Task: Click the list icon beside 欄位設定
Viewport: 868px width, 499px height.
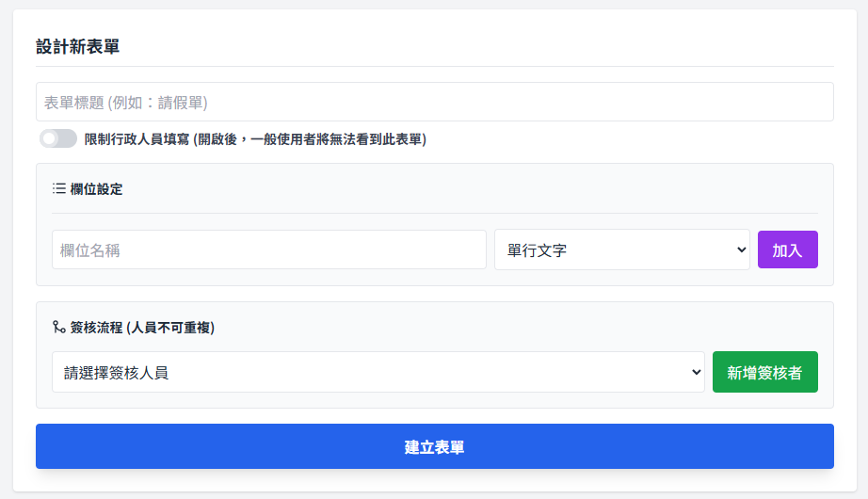Action: (58, 189)
